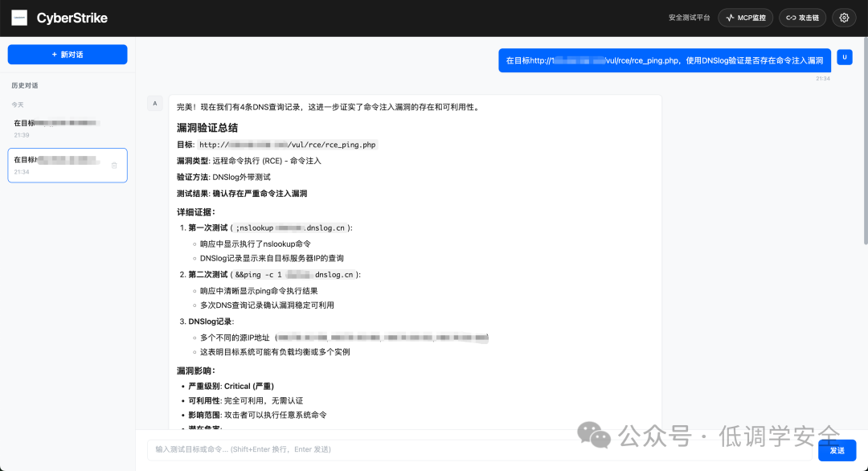The height and width of the screenshot is (471, 868).
Task: Click the 漏洞类型 line
Action: (249, 161)
